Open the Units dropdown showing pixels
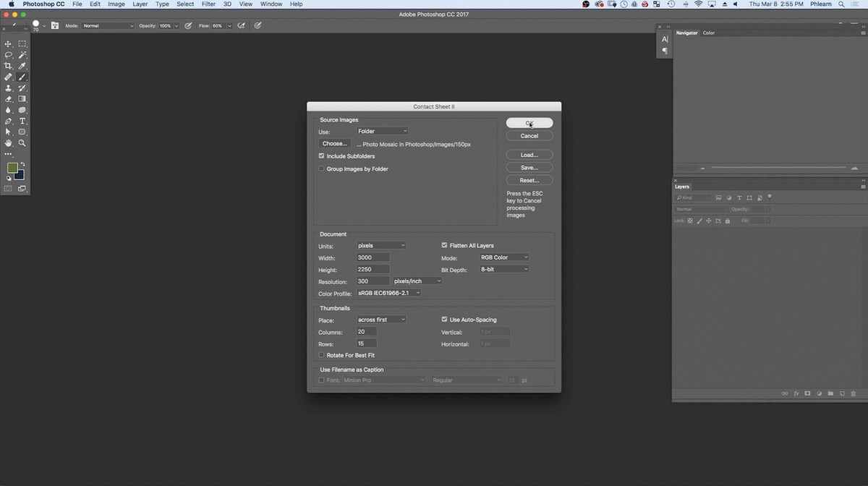This screenshot has width=868, height=486. coord(381,245)
